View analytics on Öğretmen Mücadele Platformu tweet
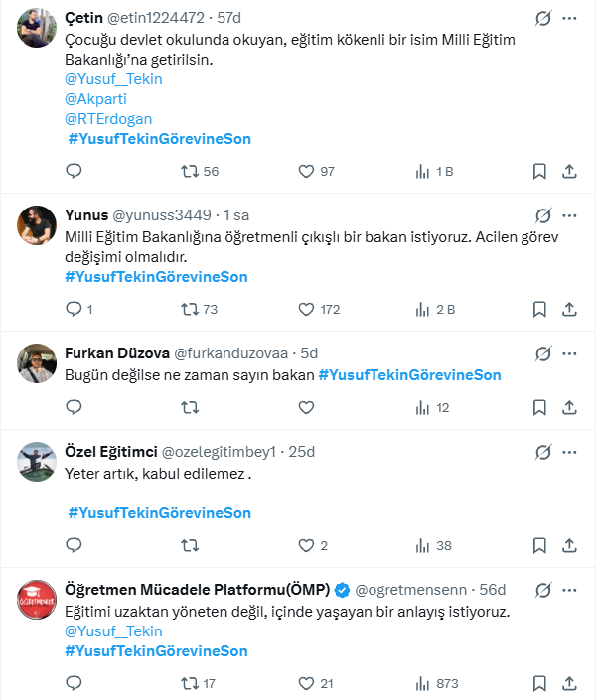This screenshot has width=598, height=700. tap(425, 683)
